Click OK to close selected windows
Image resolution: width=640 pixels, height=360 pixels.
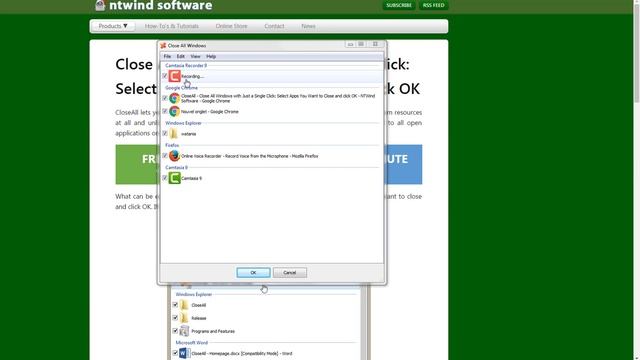point(253,273)
